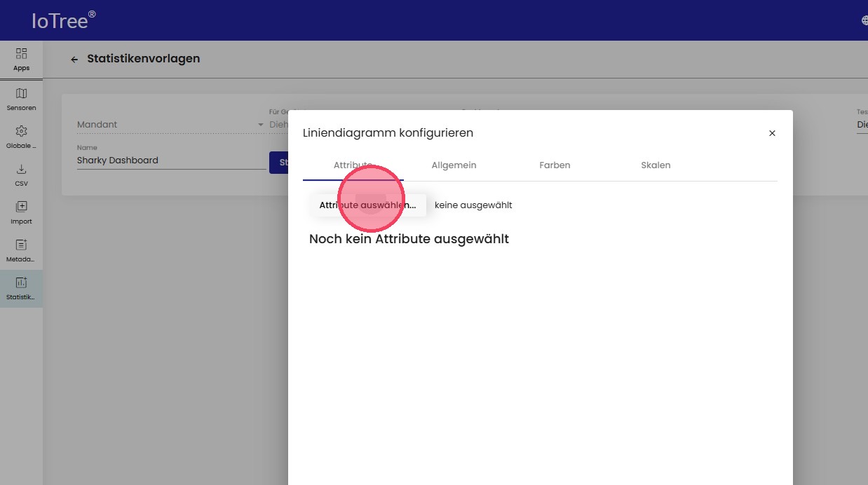Open the CSV download section
Viewport: 868px width, 485px height.
tap(21, 174)
